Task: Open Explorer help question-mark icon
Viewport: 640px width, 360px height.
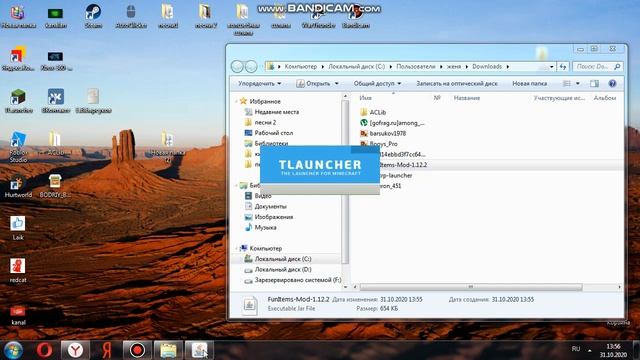Action: point(612,83)
